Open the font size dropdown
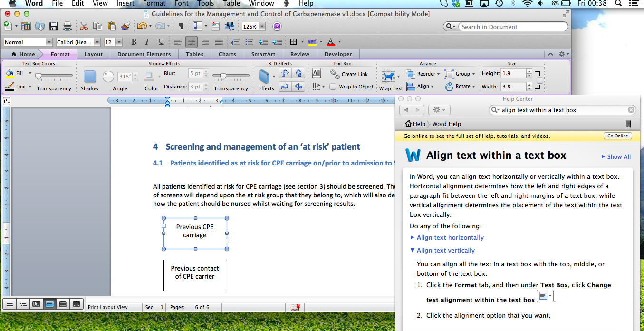644x331 pixels. click(x=119, y=42)
